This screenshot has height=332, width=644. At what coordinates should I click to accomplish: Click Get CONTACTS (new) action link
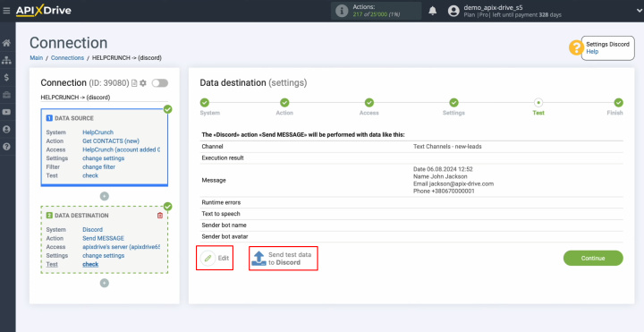[x=111, y=140]
